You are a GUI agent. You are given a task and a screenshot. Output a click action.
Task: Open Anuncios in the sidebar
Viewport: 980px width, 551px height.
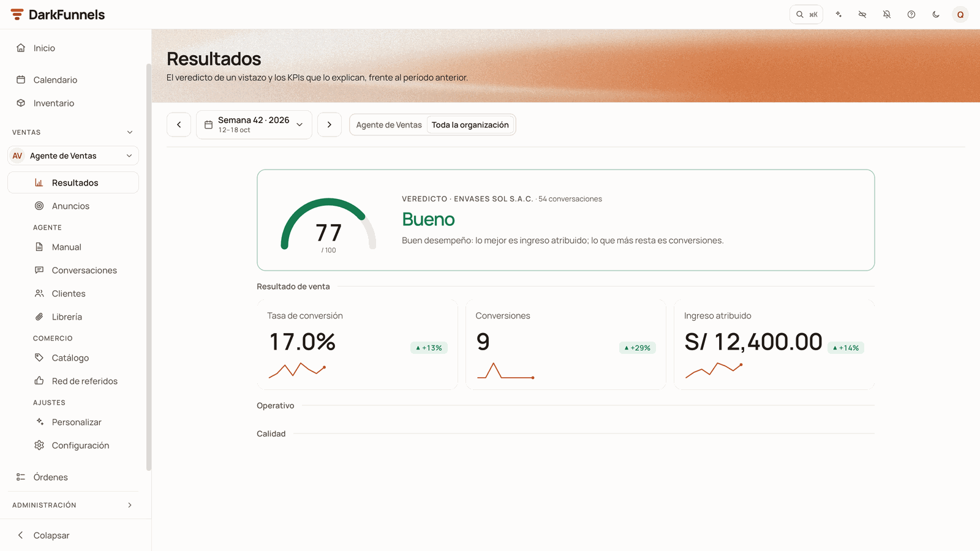point(73,206)
